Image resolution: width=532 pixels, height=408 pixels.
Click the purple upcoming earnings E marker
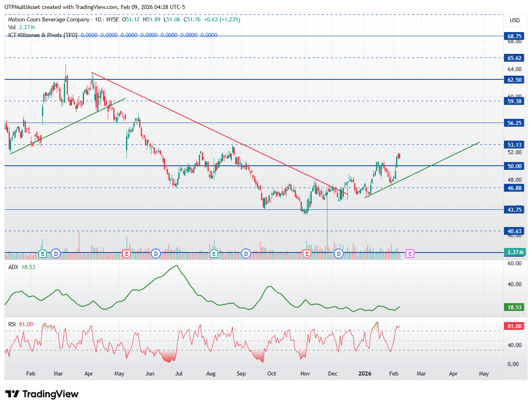tap(410, 254)
